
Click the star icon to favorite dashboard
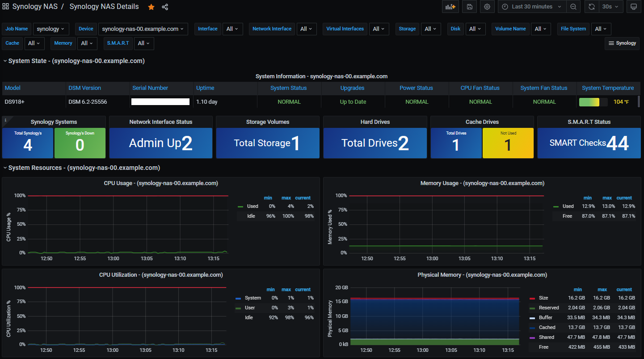click(151, 7)
